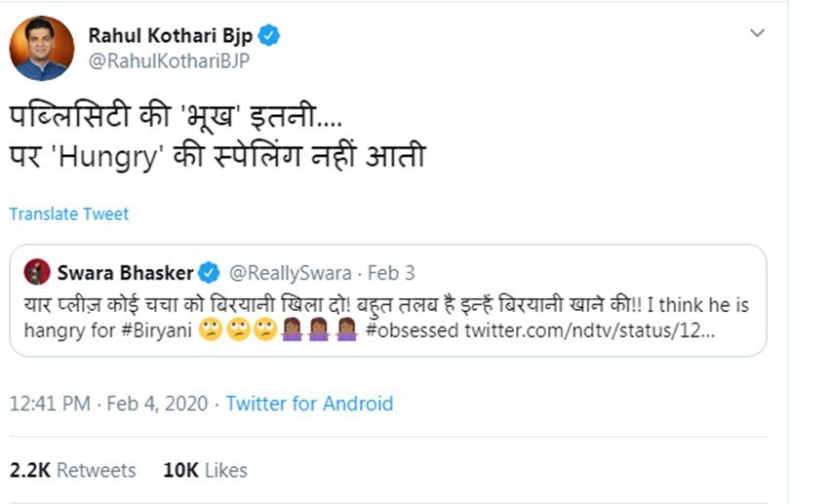The height and width of the screenshot is (504, 829).
Task: View the 10K Likes list
Action: pos(205,470)
